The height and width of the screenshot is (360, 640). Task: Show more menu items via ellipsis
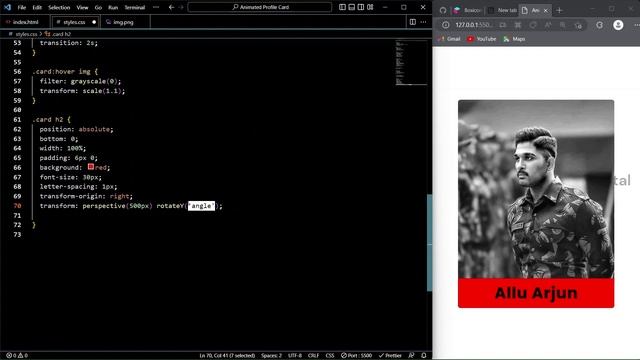[x=156, y=7]
